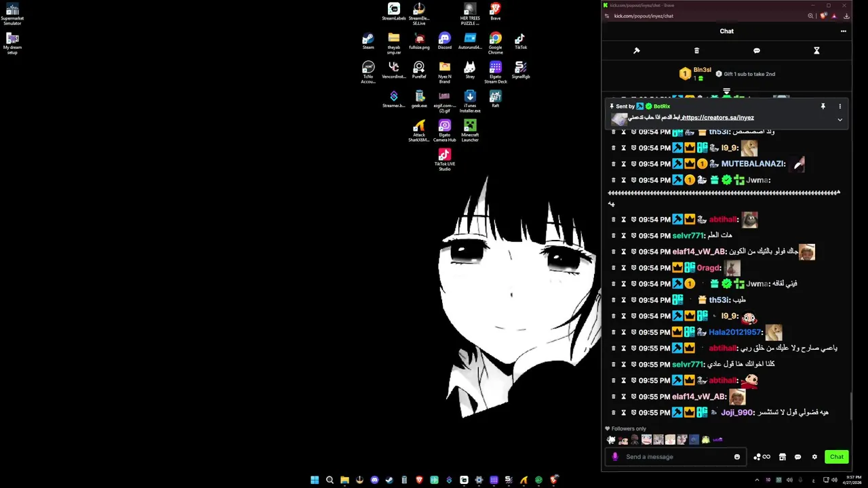Image resolution: width=868 pixels, height=488 pixels.
Task: Select Minecraft Launcher desktop shortcut
Action: 470,131
